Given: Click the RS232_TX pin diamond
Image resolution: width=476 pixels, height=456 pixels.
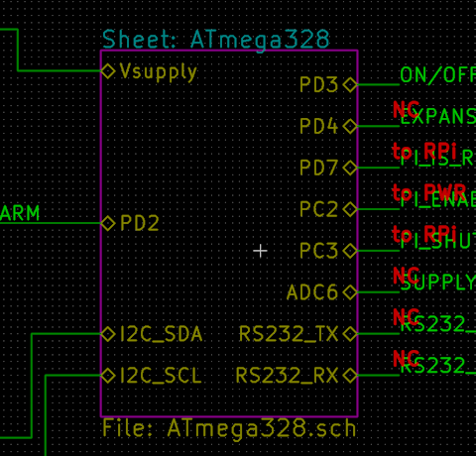Looking at the screenshot, I should pos(350,334).
